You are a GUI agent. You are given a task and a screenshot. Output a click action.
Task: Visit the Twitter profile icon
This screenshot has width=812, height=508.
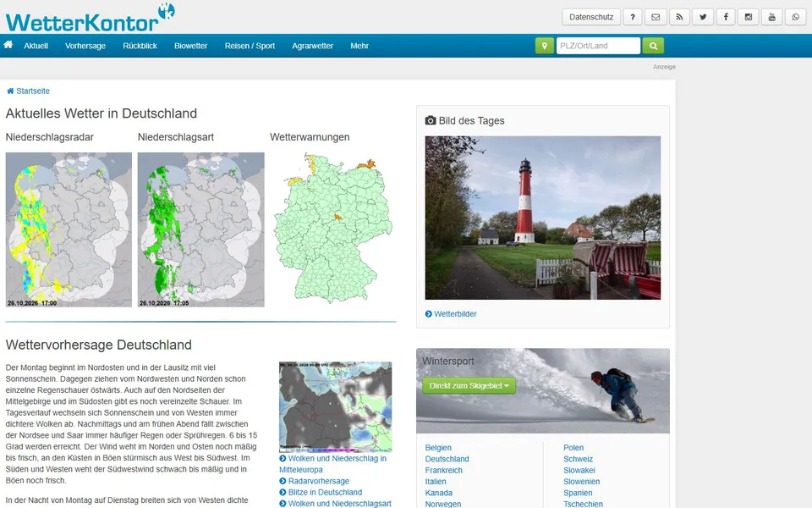click(x=703, y=17)
